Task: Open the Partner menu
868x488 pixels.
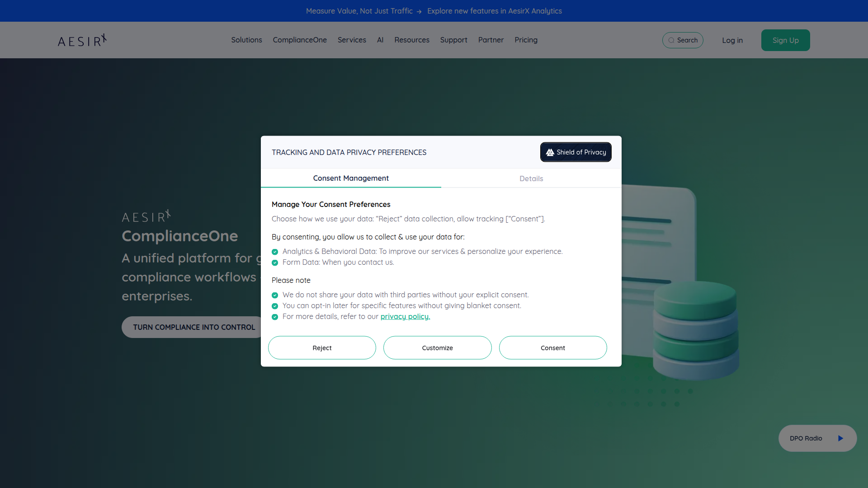Action: [x=491, y=40]
